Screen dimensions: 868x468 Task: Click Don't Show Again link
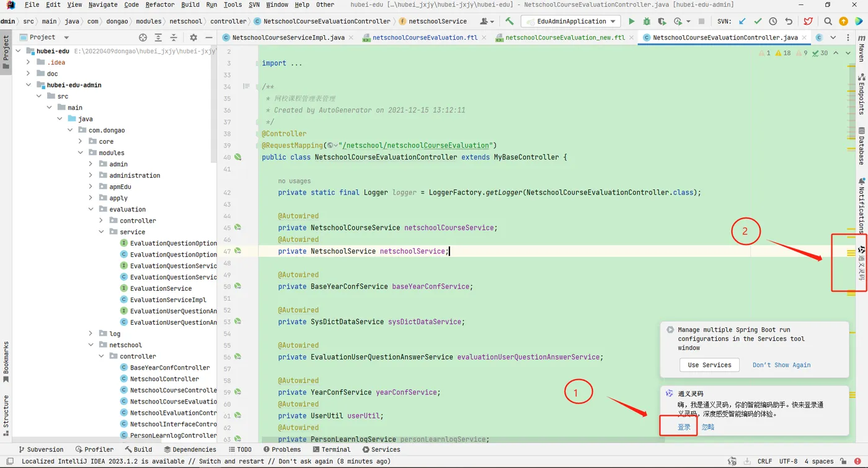[x=781, y=365]
